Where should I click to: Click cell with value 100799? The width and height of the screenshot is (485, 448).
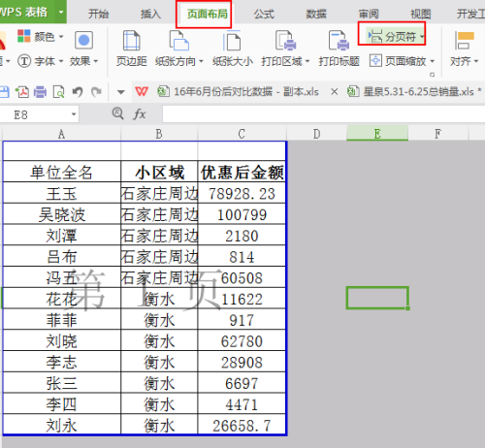click(242, 214)
